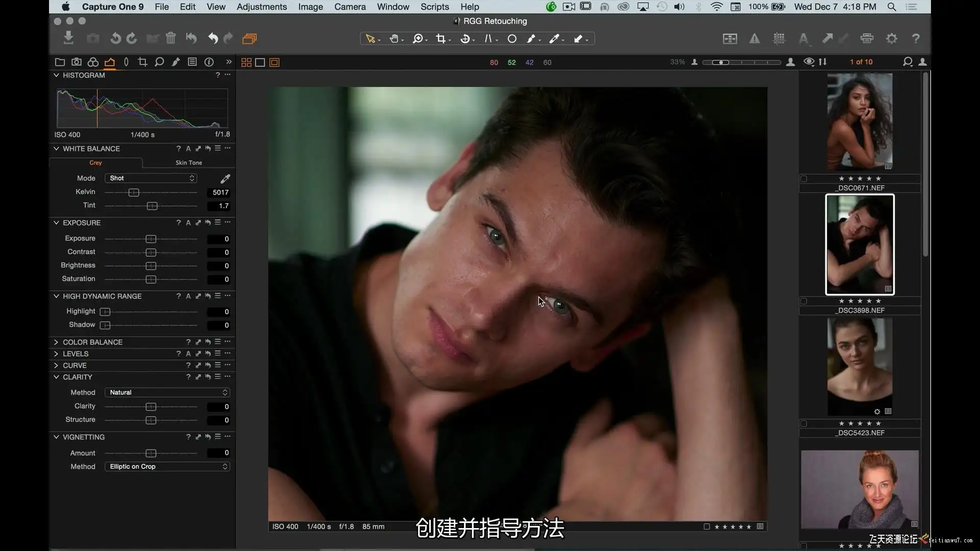
Task: Click Exposure auto-adjust A button
Action: click(188, 223)
